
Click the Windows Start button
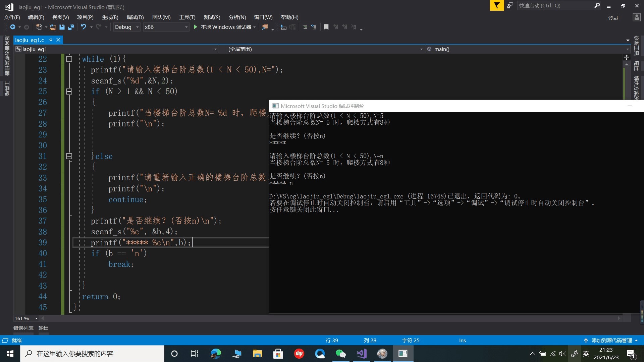point(10,354)
